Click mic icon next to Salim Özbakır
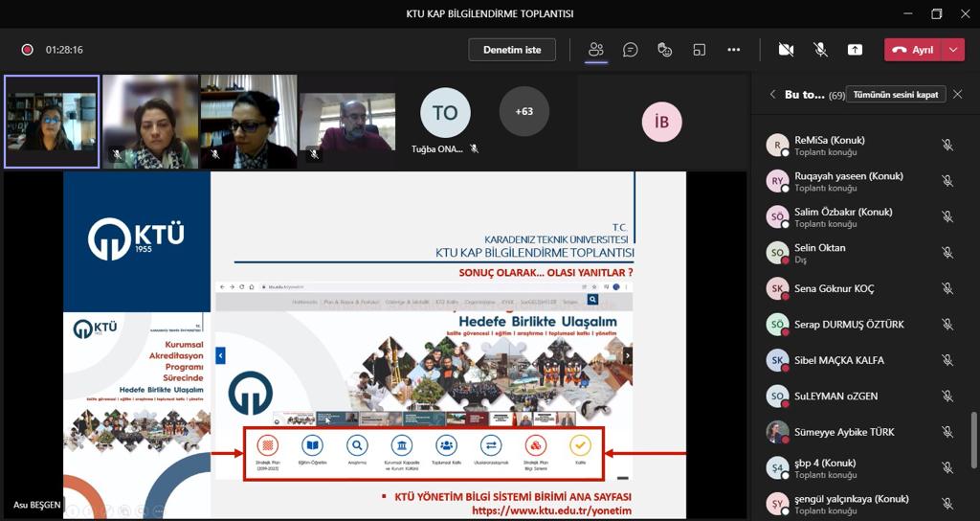 pos(947,217)
